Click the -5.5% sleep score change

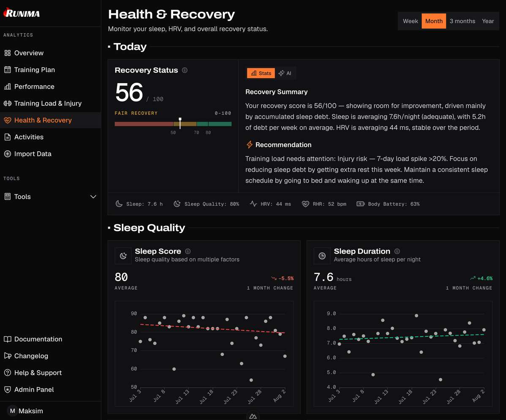tap(283, 278)
